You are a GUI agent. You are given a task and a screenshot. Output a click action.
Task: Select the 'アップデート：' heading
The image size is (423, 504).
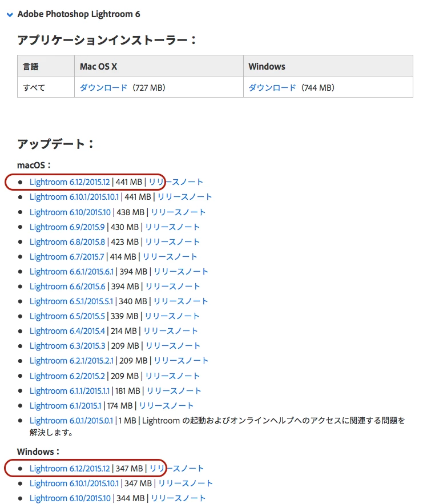56,144
